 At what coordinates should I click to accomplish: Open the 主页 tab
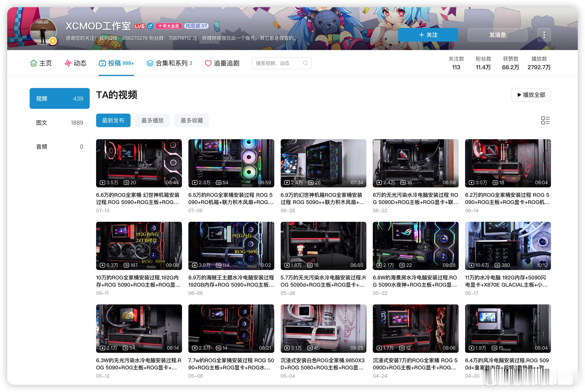[41, 63]
